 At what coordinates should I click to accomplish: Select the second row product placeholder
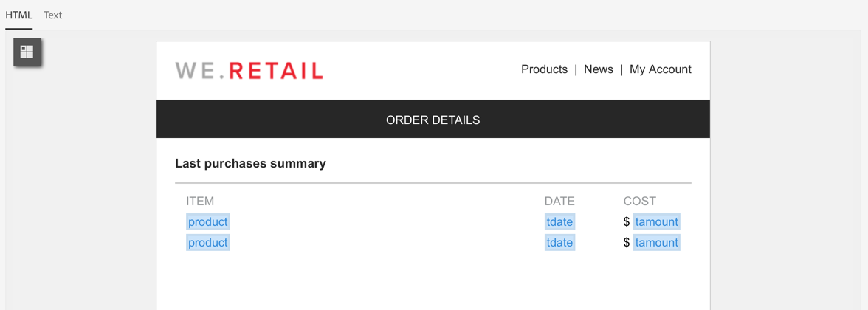pyautogui.click(x=208, y=242)
